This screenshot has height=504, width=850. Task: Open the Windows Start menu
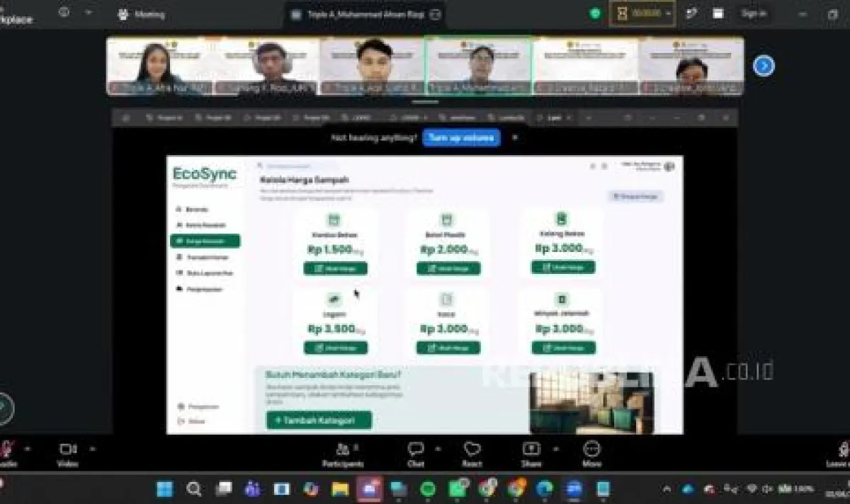click(164, 488)
